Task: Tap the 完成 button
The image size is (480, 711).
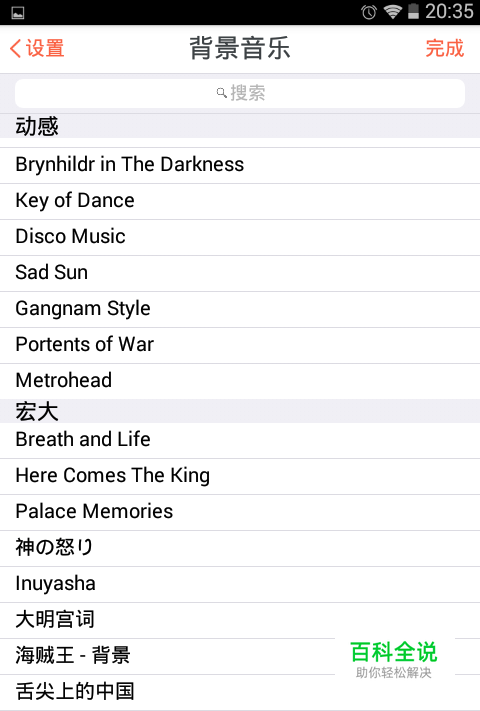Action: click(445, 48)
